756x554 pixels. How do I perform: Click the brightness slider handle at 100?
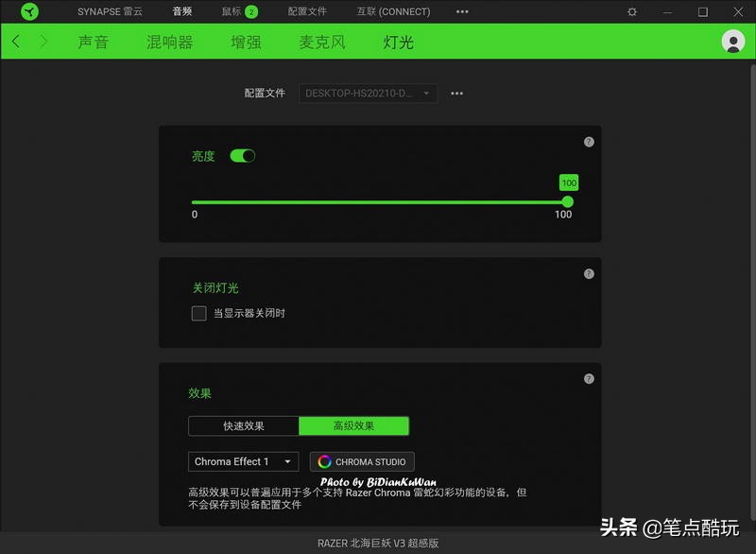[567, 201]
